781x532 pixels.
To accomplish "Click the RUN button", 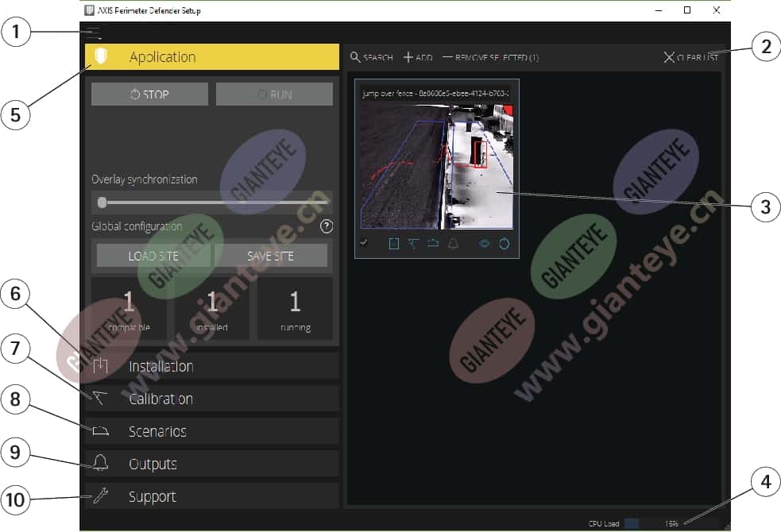I will coord(274,94).
